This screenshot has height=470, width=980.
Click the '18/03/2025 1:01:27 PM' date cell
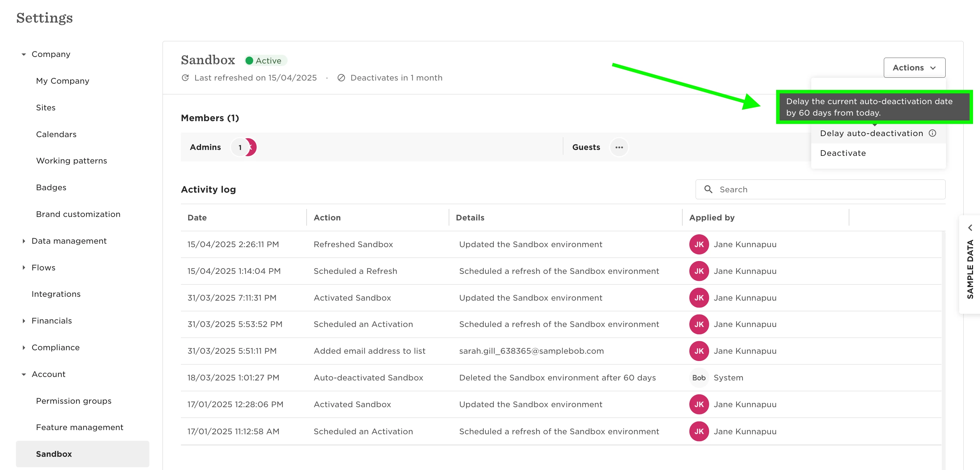pos(233,378)
